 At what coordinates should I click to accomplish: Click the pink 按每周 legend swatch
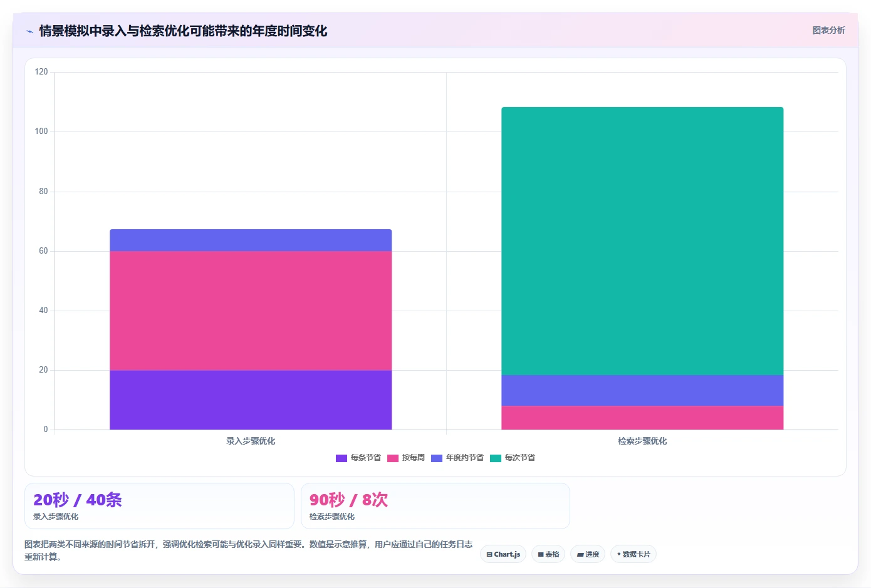point(393,458)
